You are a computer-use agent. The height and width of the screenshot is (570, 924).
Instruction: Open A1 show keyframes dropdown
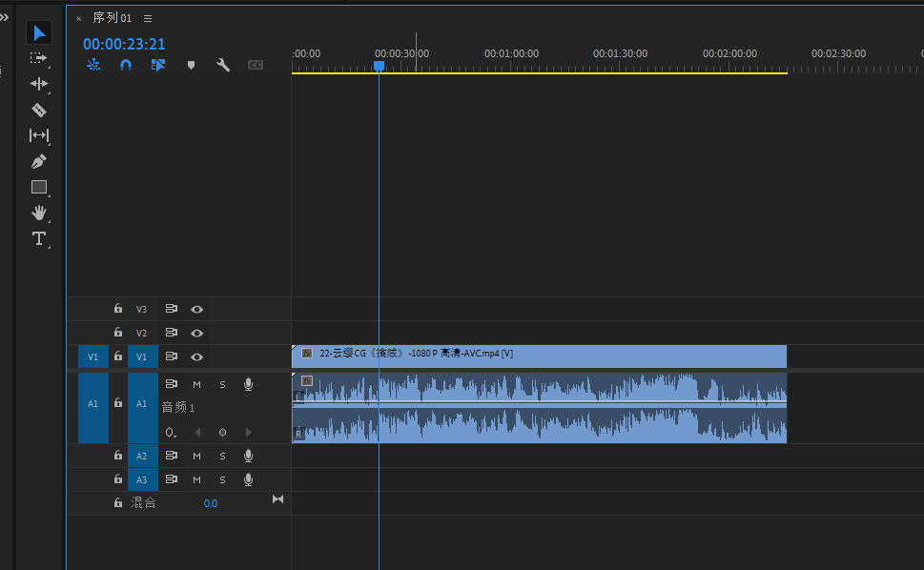coord(171,433)
